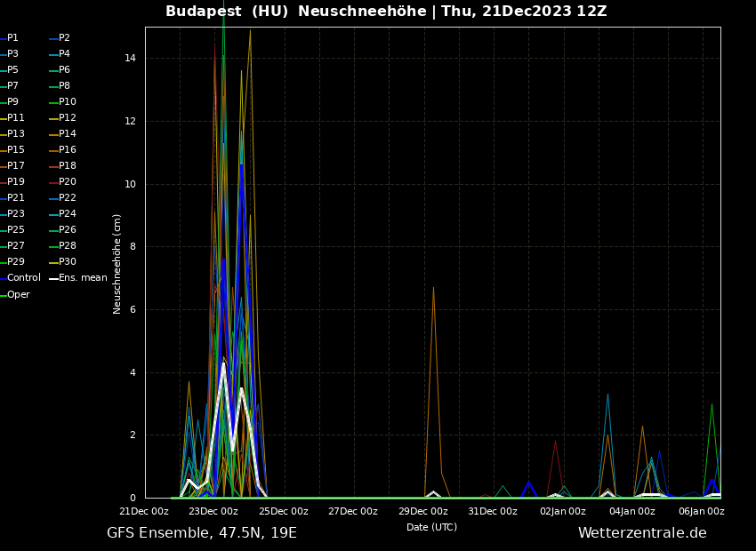
Task: Click the orange peak near 29Dec
Action: point(433,288)
